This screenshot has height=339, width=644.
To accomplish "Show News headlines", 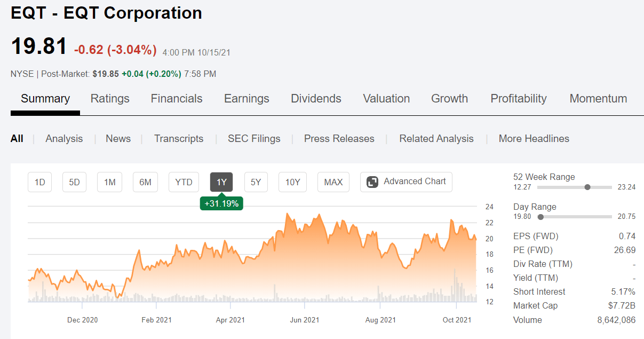I will coord(118,139).
